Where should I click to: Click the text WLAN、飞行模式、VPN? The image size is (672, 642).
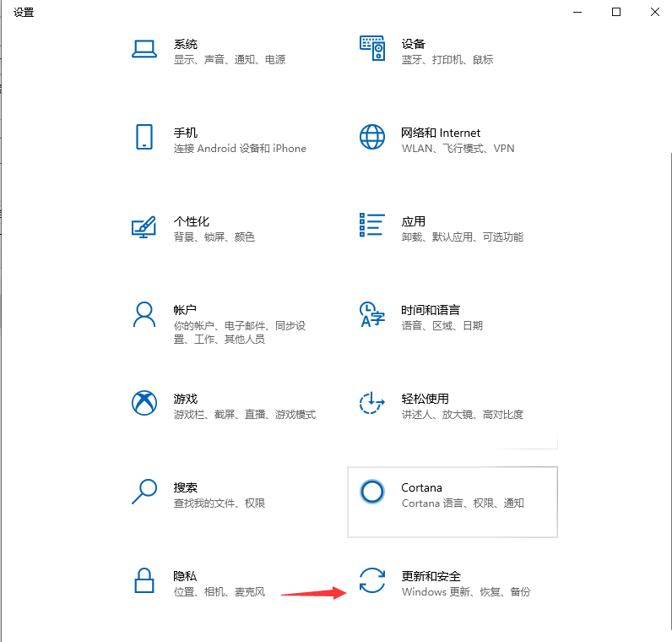tap(458, 149)
